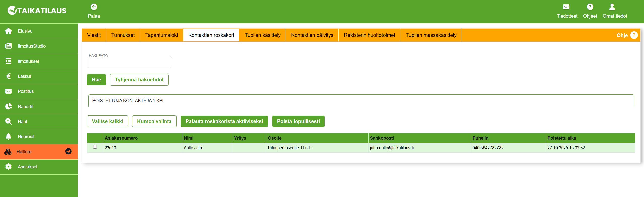The width and height of the screenshot is (644, 197).
Task: Click Palauta roskakorista aktiiviseksi button
Action: [224, 121]
